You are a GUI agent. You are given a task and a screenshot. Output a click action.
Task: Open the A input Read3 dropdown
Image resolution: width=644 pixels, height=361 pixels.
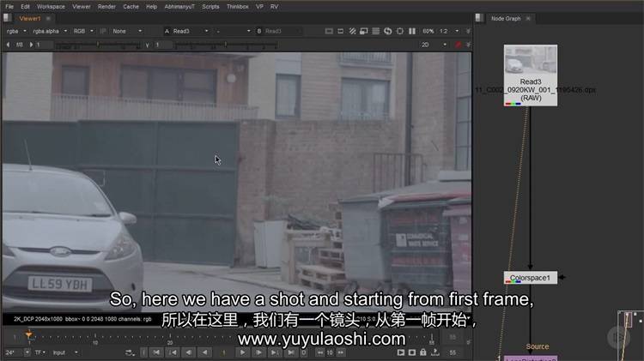click(x=191, y=31)
